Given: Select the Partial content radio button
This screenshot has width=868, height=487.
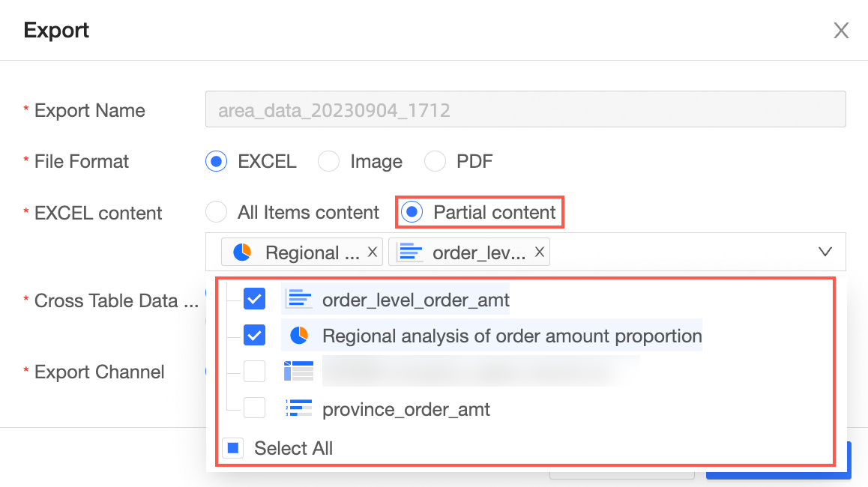Looking at the screenshot, I should click(412, 212).
